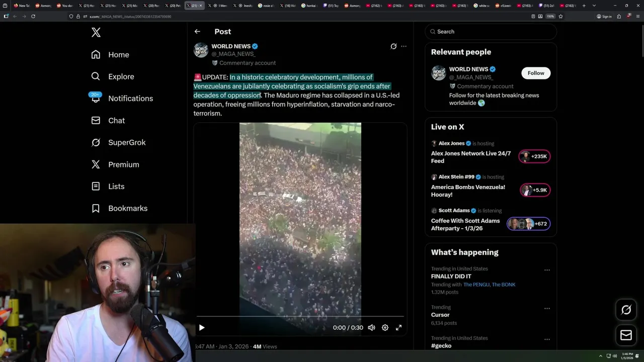Click the +235K listeners pill
The width and height of the screenshot is (644, 362).
(535, 156)
